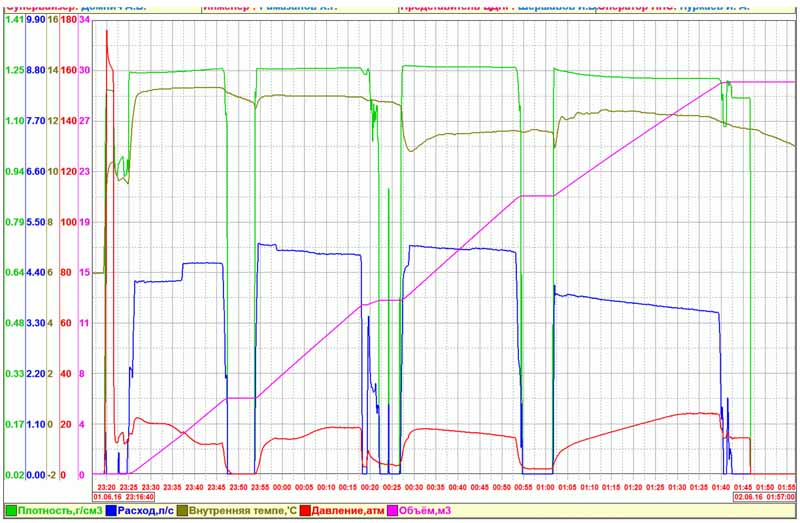
Task: Click the blue Расход legend color swatch
Action: click(111, 511)
